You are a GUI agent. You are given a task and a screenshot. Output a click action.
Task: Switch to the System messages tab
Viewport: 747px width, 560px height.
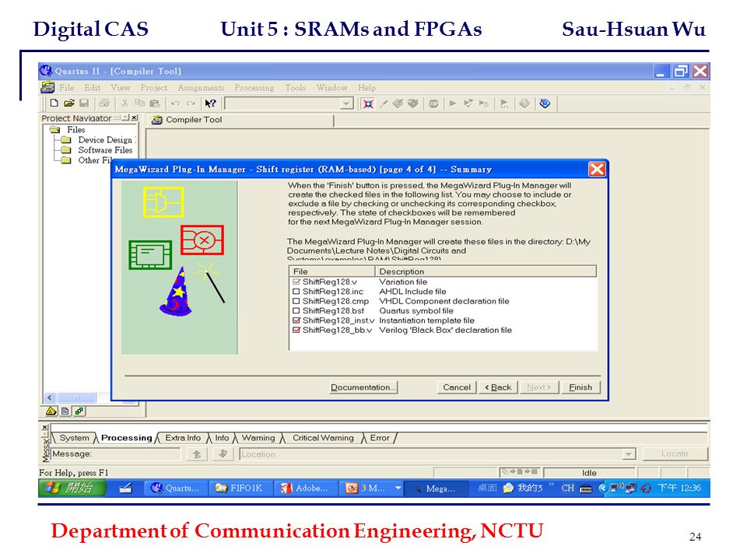coord(75,438)
